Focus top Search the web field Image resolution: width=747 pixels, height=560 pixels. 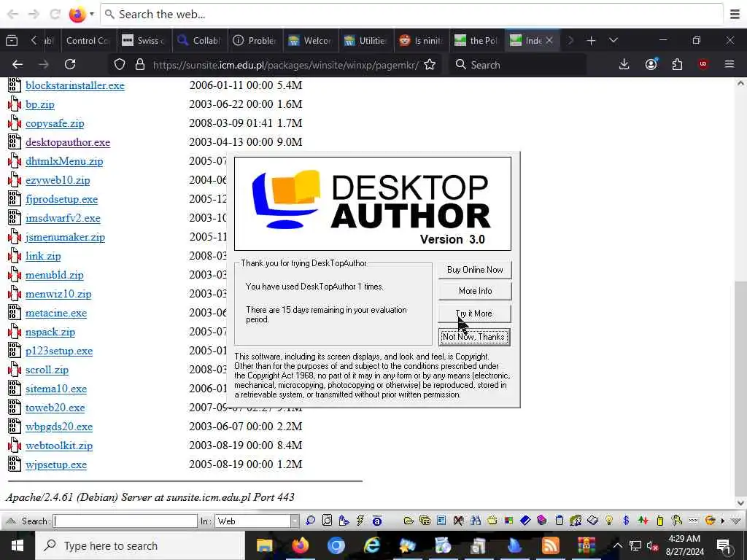point(412,15)
